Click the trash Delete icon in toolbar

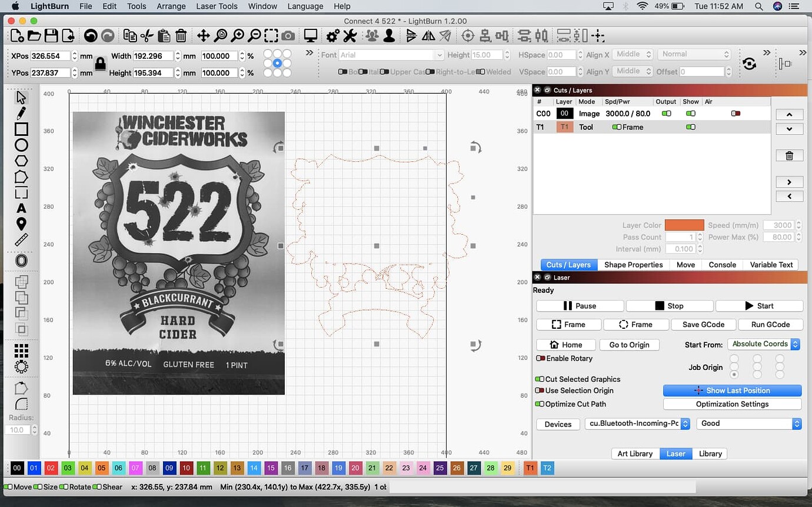(181, 36)
